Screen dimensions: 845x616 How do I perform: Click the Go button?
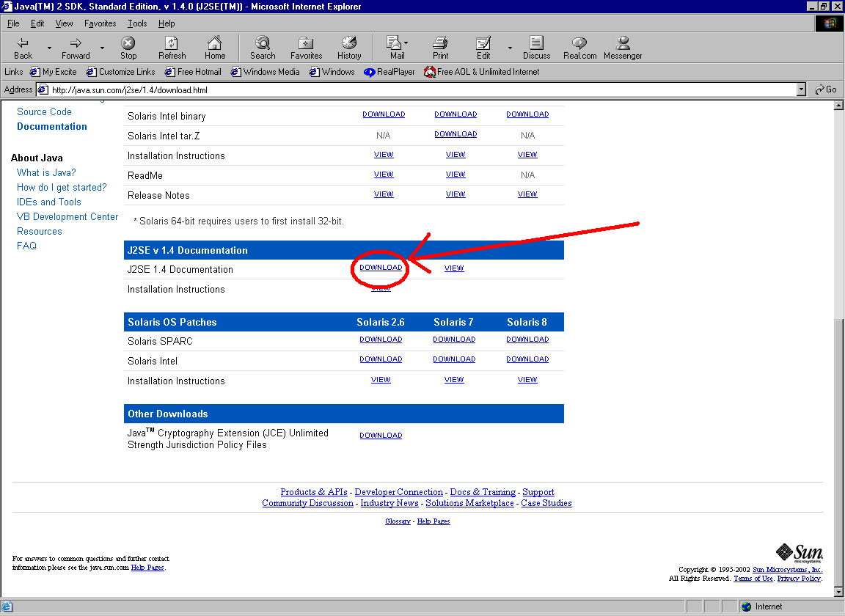[826, 89]
